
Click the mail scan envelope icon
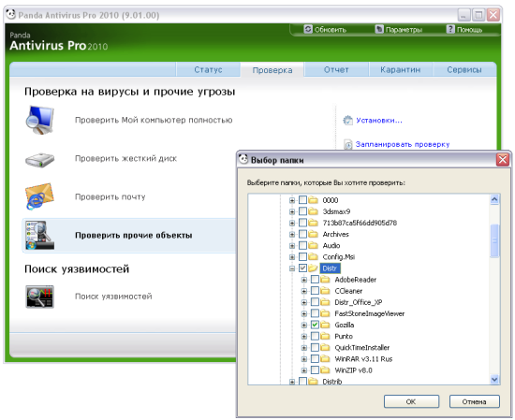[39, 196]
